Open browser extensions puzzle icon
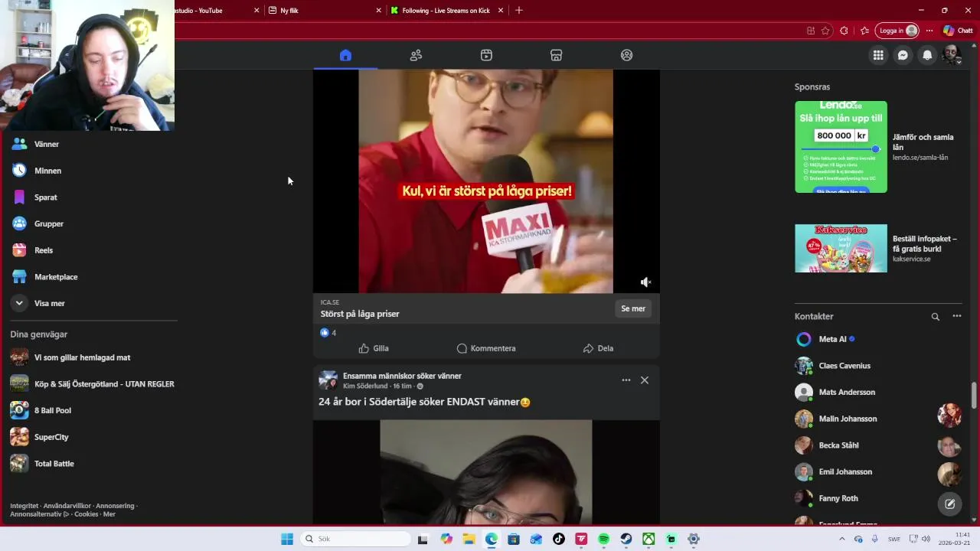The height and width of the screenshot is (551, 980). [x=844, y=31]
